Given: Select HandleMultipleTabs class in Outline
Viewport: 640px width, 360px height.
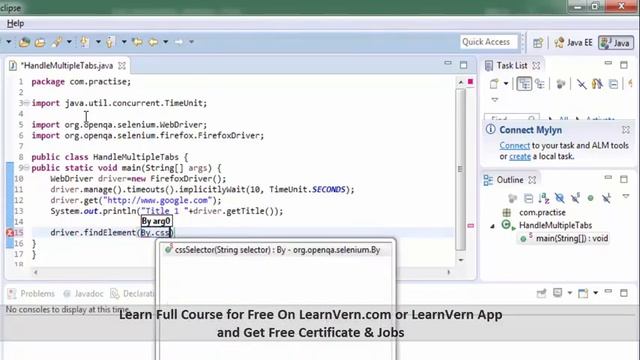Looking at the screenshot, I should pyautogui.click(x=555, y=225).
